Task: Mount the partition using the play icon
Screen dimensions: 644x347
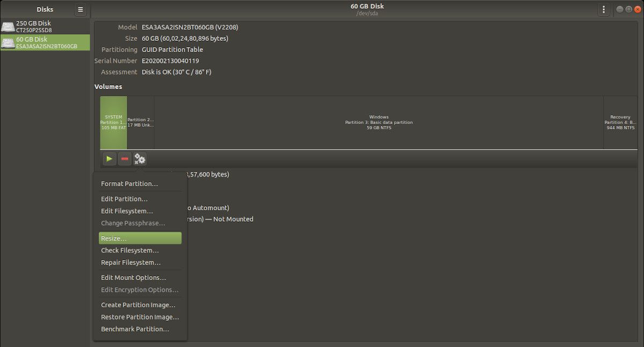Action: pos(109,159)
